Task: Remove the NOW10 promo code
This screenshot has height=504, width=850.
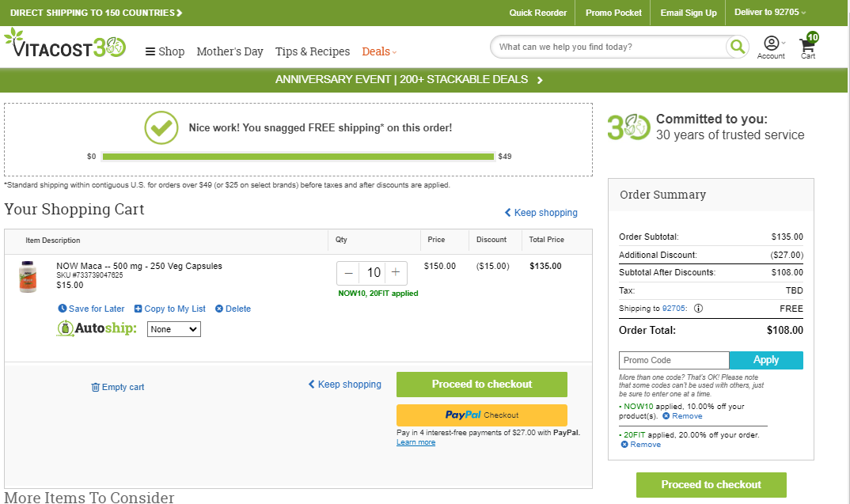Action: click(x=682, y=416)
